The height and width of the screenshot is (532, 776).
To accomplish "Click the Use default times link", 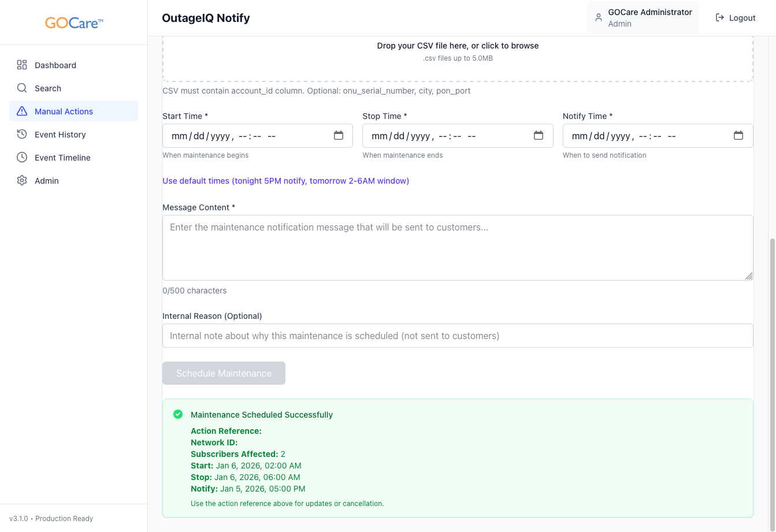I will [285, 181].
